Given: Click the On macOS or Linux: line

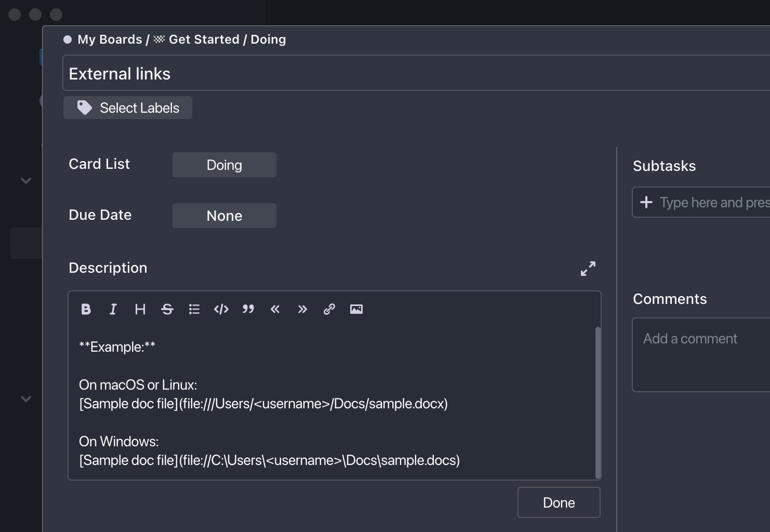Looking at the screenshot, I should pyautogui.click(x=138, y=385).
